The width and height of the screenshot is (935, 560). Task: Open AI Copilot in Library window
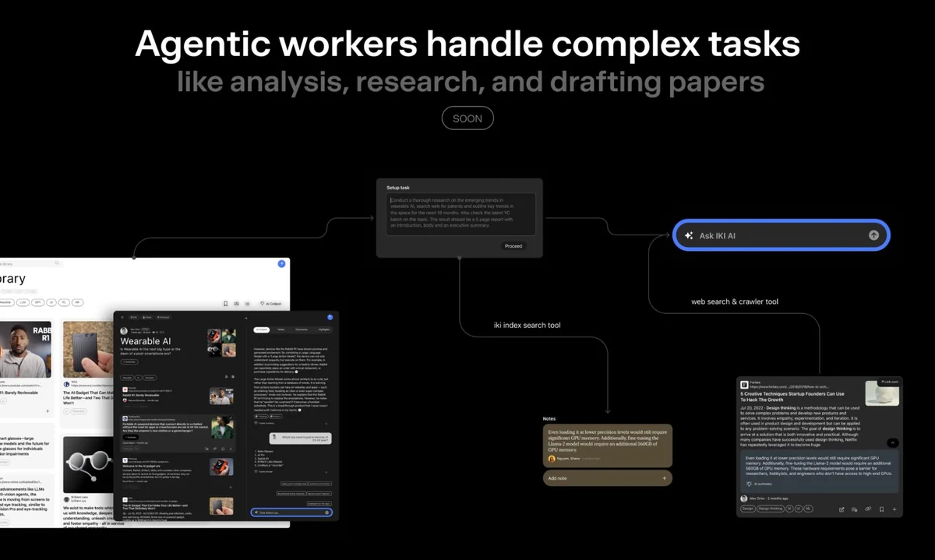270,304
